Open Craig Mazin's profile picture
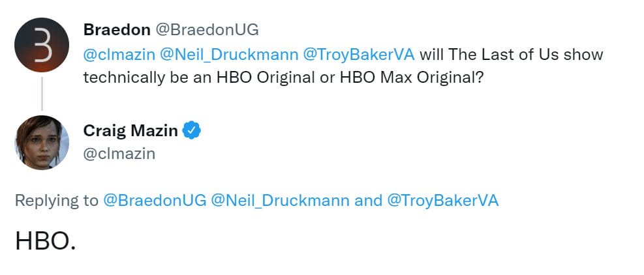The height and width of the screenshot is (275, 644). (x=41, y=143)
